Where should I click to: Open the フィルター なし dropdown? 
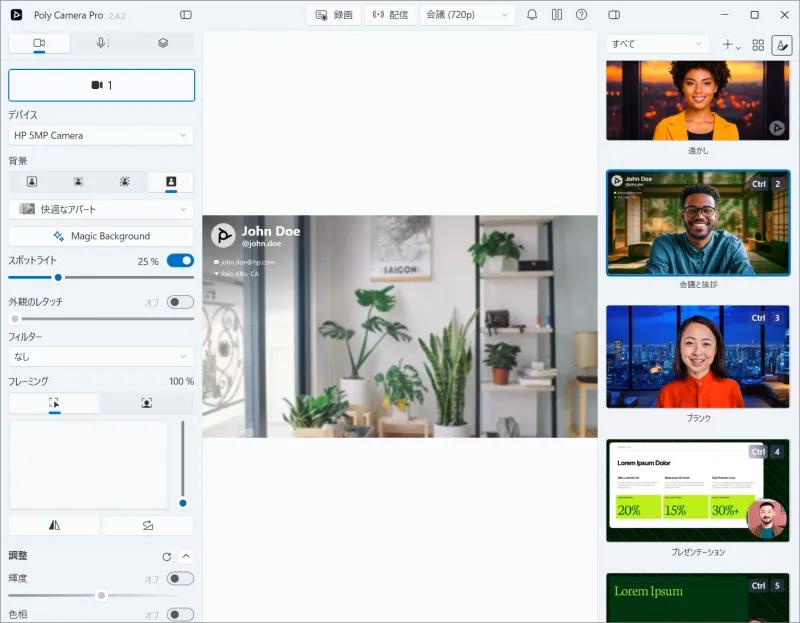tap(101, 356)
